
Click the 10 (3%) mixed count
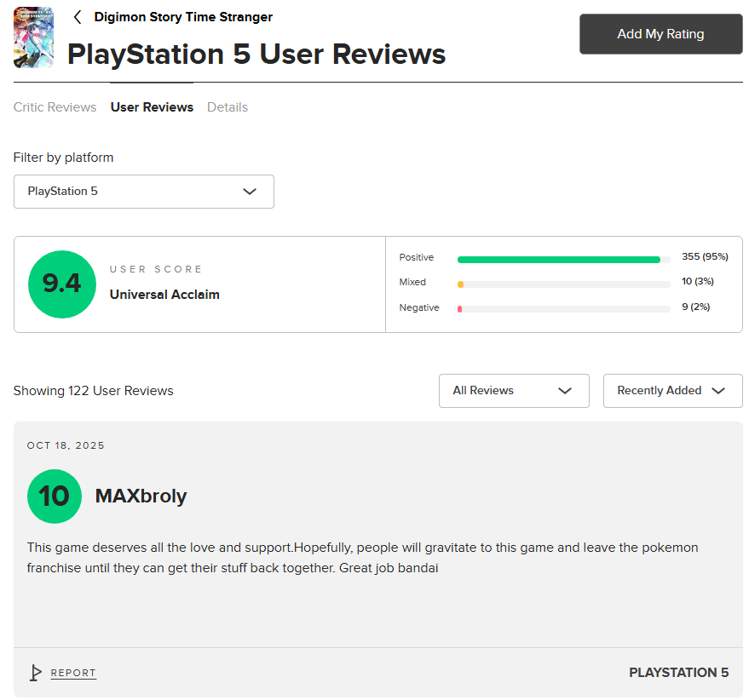[x=697, y=281]
